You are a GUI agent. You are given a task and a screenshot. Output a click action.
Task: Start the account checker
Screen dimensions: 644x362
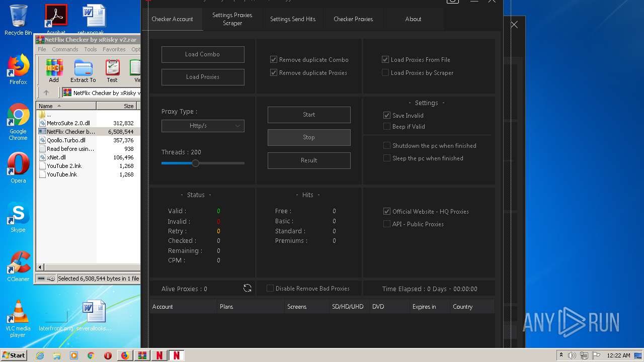coord(309,115)
